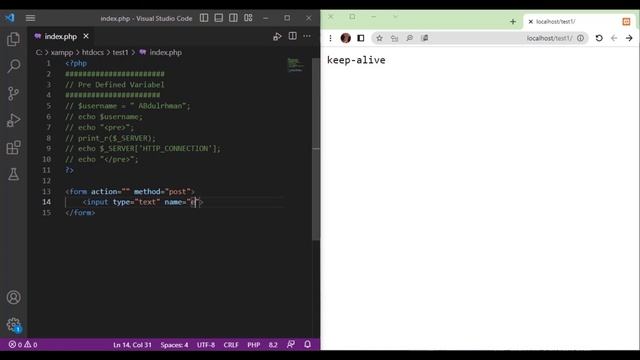Open the Explorer view in VS Code
The width and height of the screenshot is (640, 360).
click(13, 39)
